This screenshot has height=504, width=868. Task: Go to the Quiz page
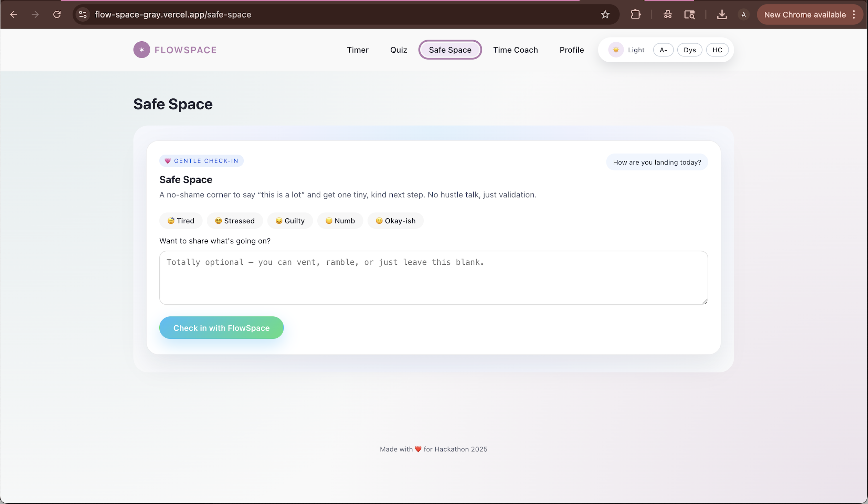click(x=399, y=50)
